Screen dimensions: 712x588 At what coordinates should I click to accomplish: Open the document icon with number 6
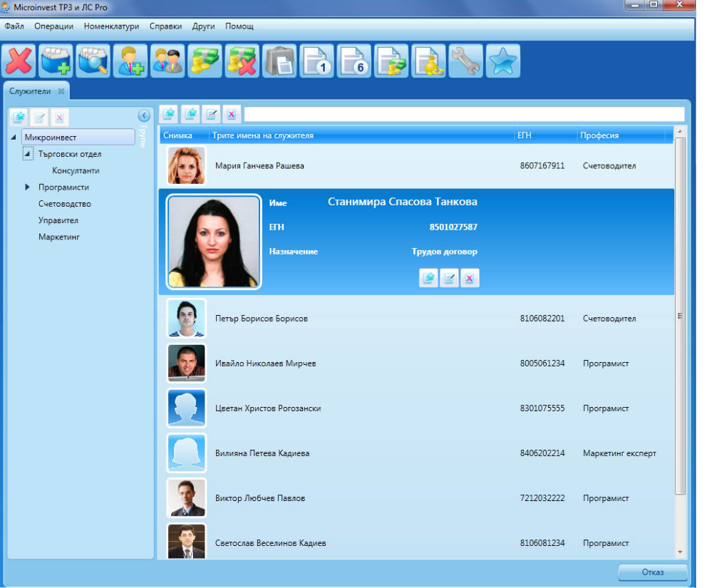coord(354,61)
